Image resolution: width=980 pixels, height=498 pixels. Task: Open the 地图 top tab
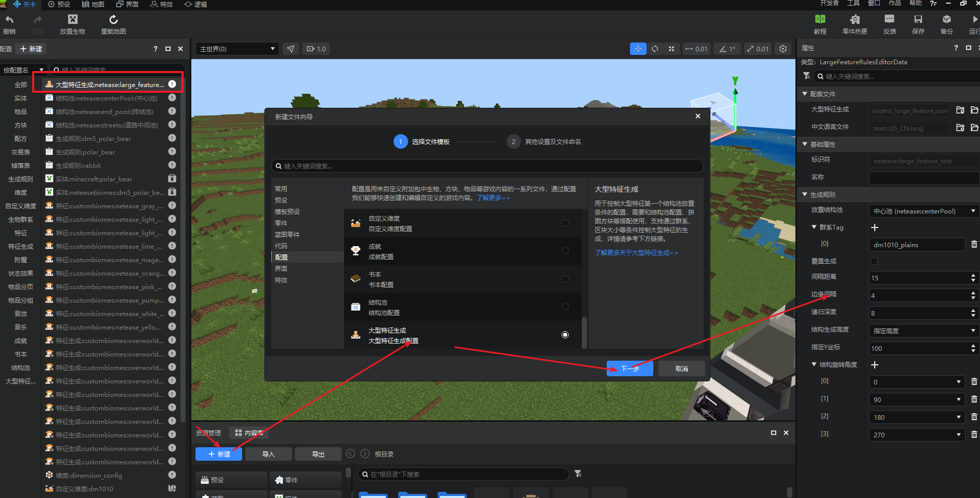pos(93,4)
